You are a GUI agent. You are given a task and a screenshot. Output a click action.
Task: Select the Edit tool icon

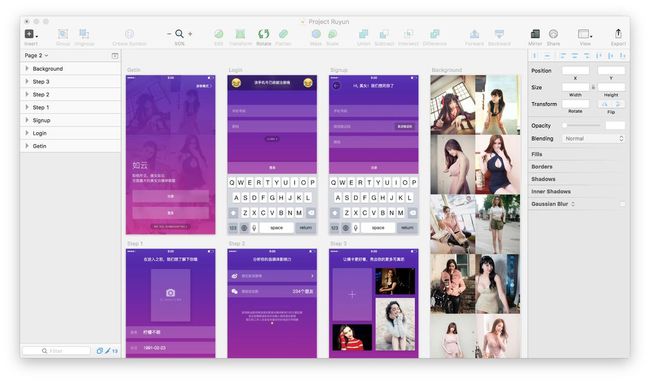[x=218, y=34]
